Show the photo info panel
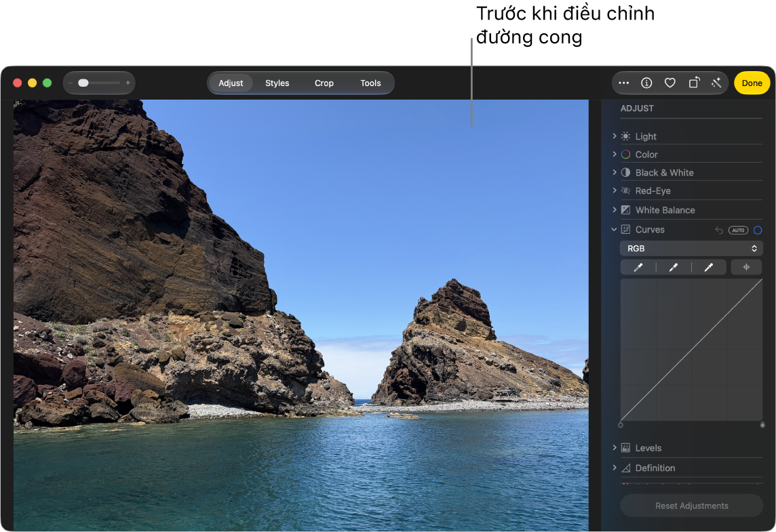Screen dimensions: 776x532 click(x=646, y=83)
